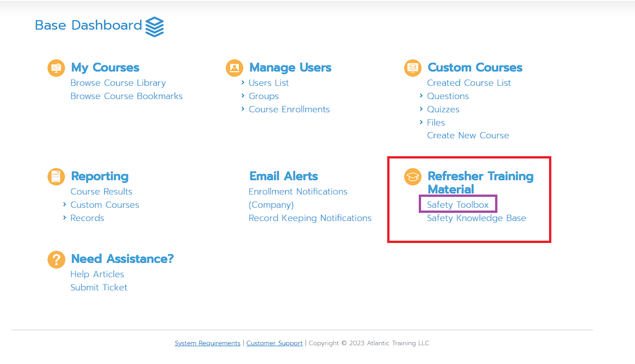Open Course Results report
The height and width of the screenshot is (364, 635).
pos(101,191)
